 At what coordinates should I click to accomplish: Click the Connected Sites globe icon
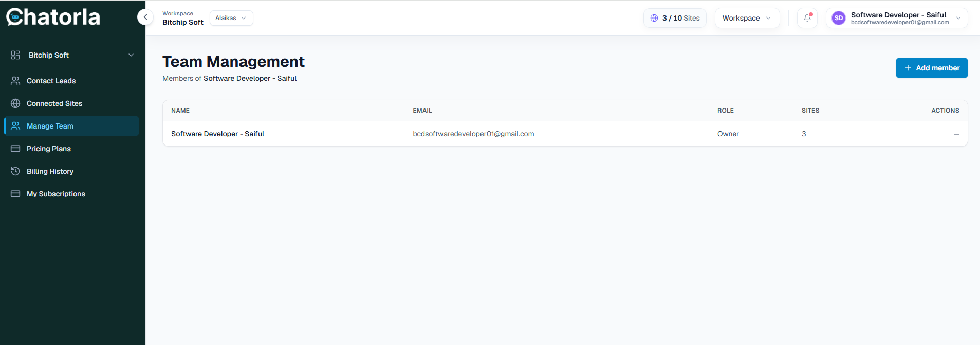[x=15, y=103]
